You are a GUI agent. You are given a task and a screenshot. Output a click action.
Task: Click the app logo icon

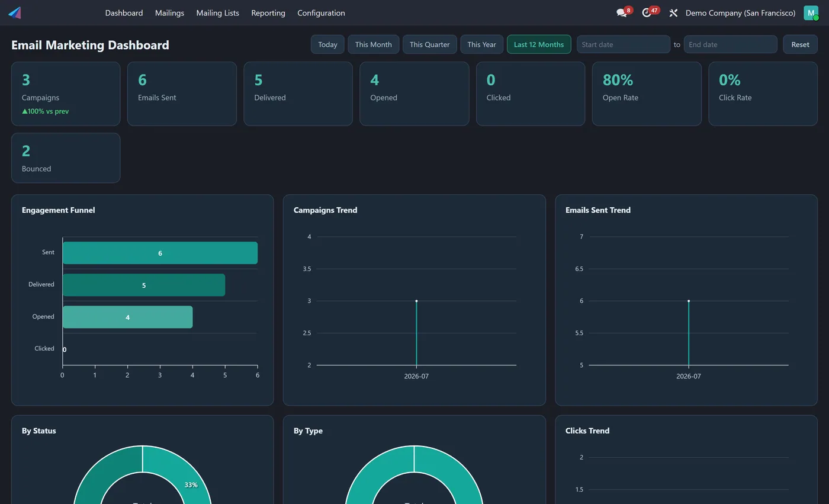(x=15, y=12)
